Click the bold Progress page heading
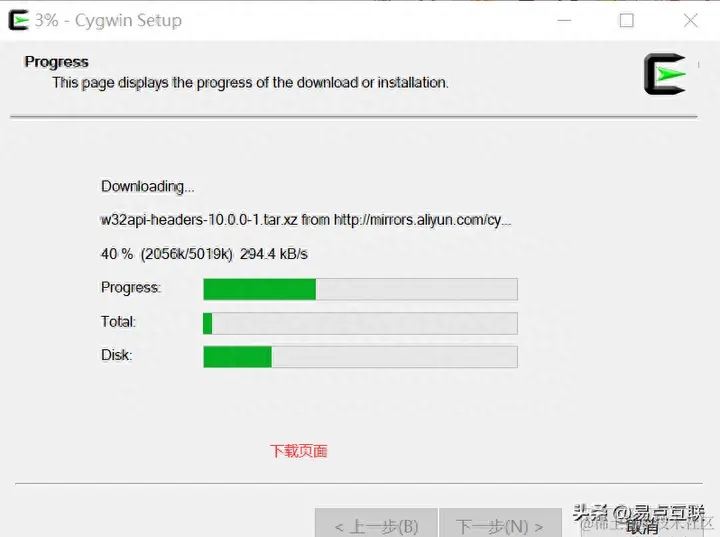The image size is (720, 537). [56, 62]
